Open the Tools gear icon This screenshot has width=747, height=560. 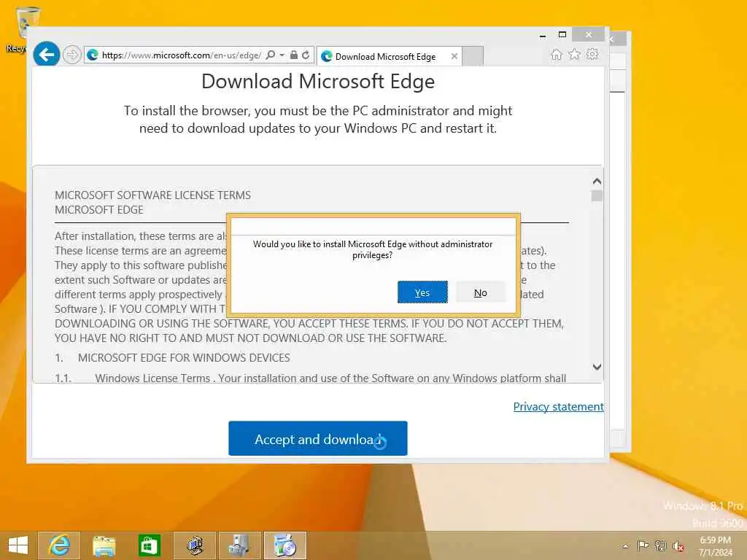(x=592, y=54)
